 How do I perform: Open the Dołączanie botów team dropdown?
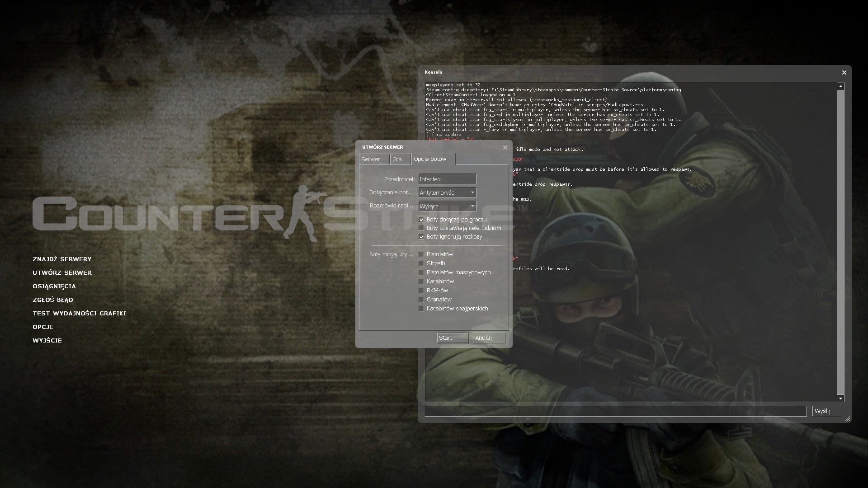447,192
